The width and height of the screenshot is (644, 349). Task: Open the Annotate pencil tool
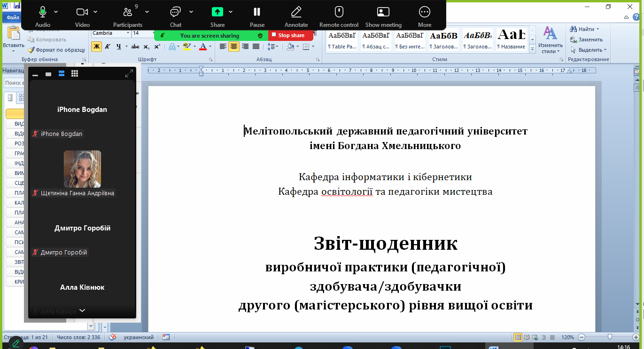296,16
